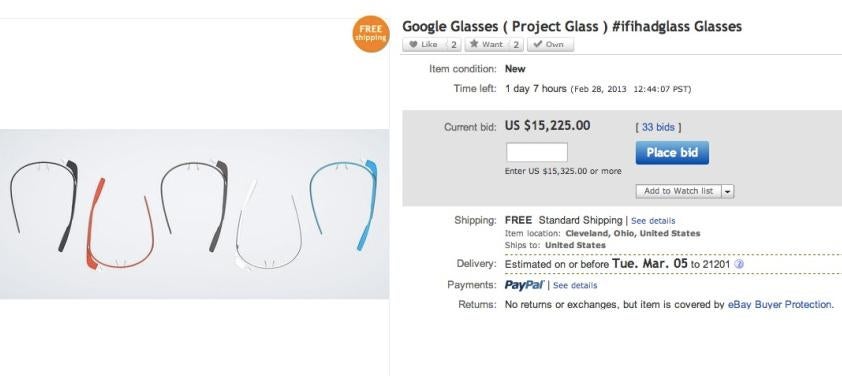Image resolution: width=842 pixels, height=376 pixels.
Task: Click the orange Free shipping badge
Action: tap(371, 33)
